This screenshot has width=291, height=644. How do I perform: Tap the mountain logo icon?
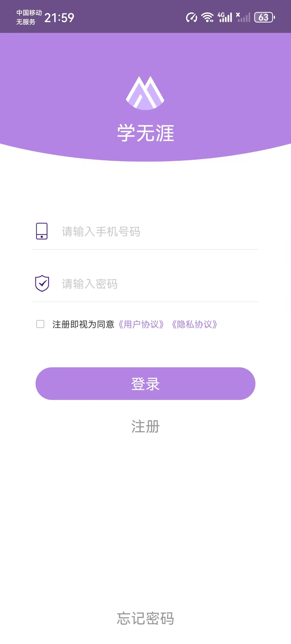click(145, 93)
